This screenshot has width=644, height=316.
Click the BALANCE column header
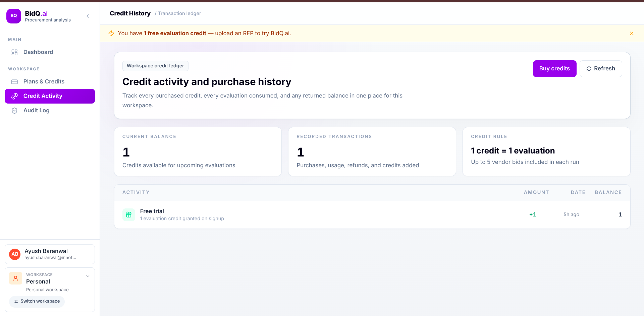(x=608, y=192)
